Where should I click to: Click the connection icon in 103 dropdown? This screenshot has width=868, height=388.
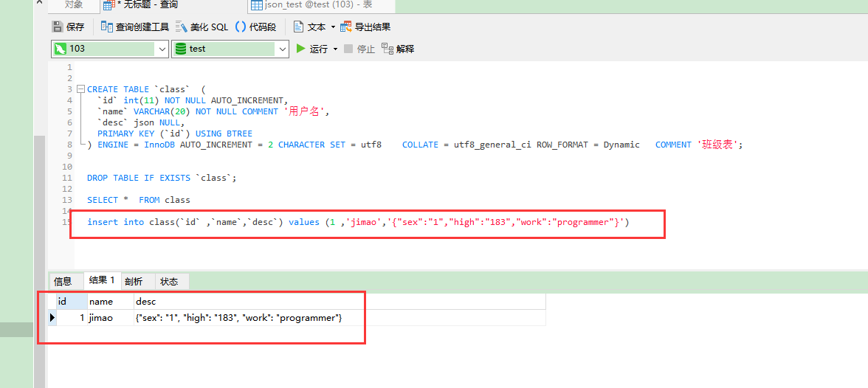click(61, 49)
